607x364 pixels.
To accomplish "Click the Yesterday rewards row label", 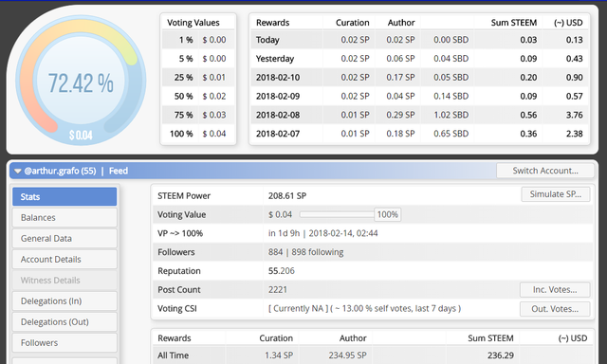I will (x=275, y=59).
